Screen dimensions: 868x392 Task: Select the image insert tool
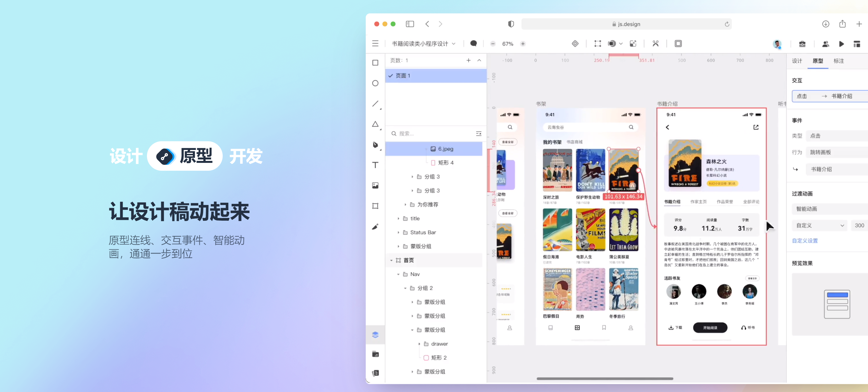(x=375, y=186)
